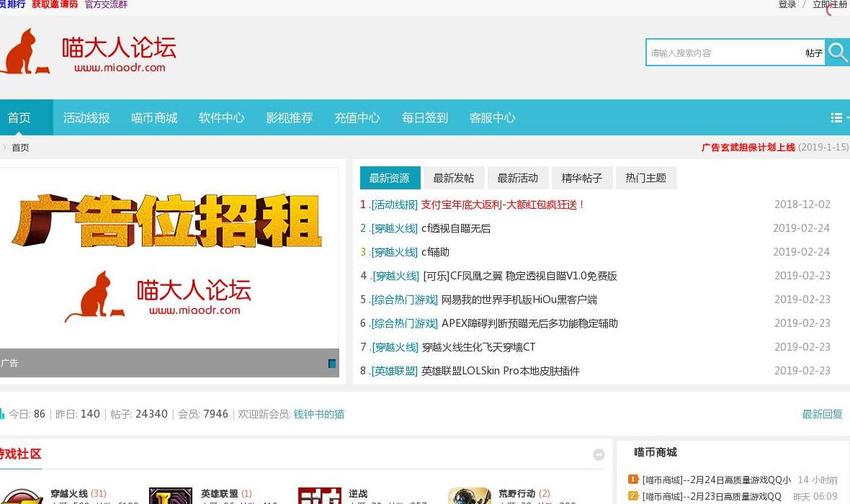Screen dimensions: 850x504
Task: Open 获取邀请码 top link
Action: point(55,4)
